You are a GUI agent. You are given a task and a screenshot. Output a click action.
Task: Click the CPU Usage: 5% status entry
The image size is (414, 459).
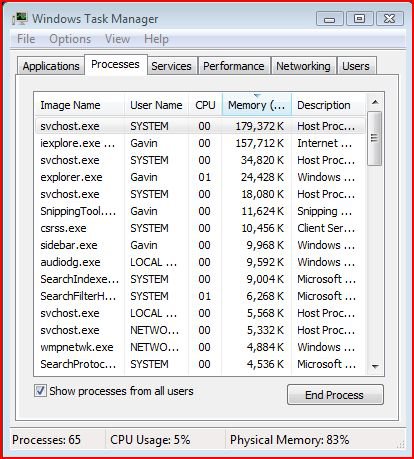tap(150, 440)
